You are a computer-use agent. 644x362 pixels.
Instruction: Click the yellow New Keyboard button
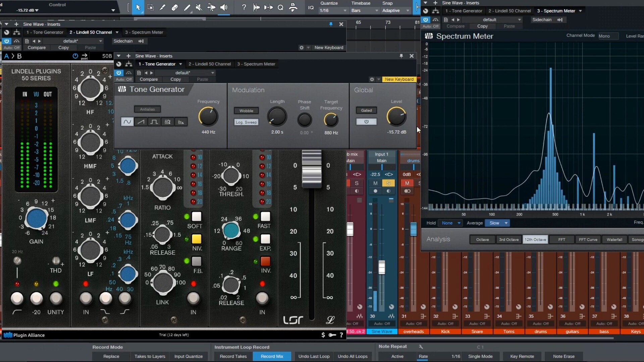[399, 79]
